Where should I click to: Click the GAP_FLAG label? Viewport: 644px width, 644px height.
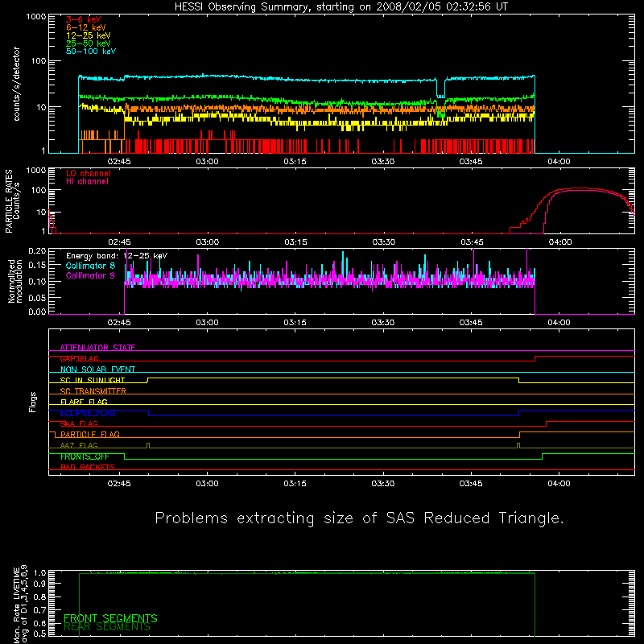79,358
